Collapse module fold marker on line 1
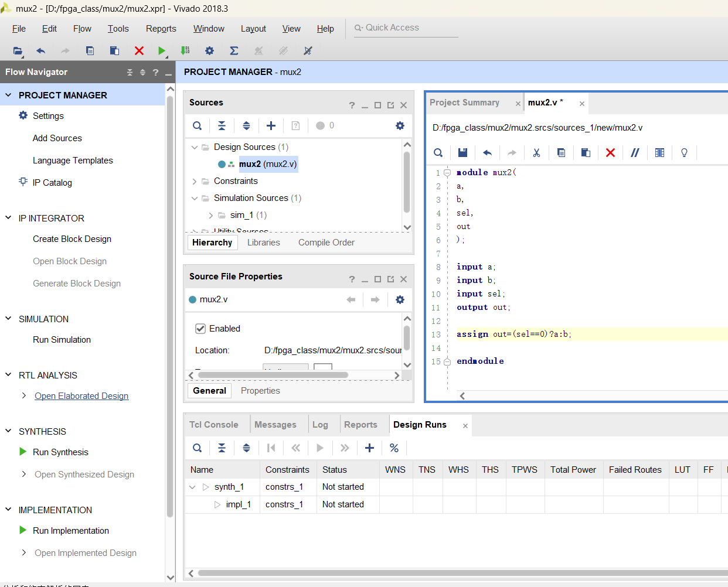728x587 pixels. (447, 173)
